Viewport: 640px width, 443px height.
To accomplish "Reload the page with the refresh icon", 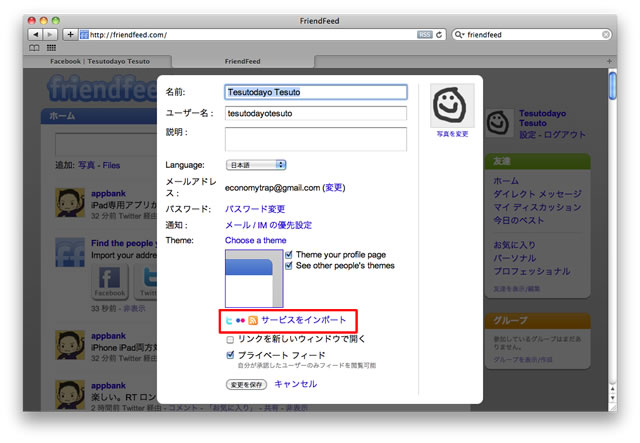I will tap(439, 35).
